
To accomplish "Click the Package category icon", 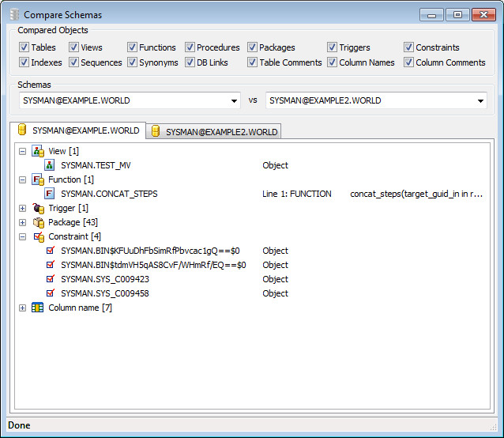I will click(x=38, y=222).
